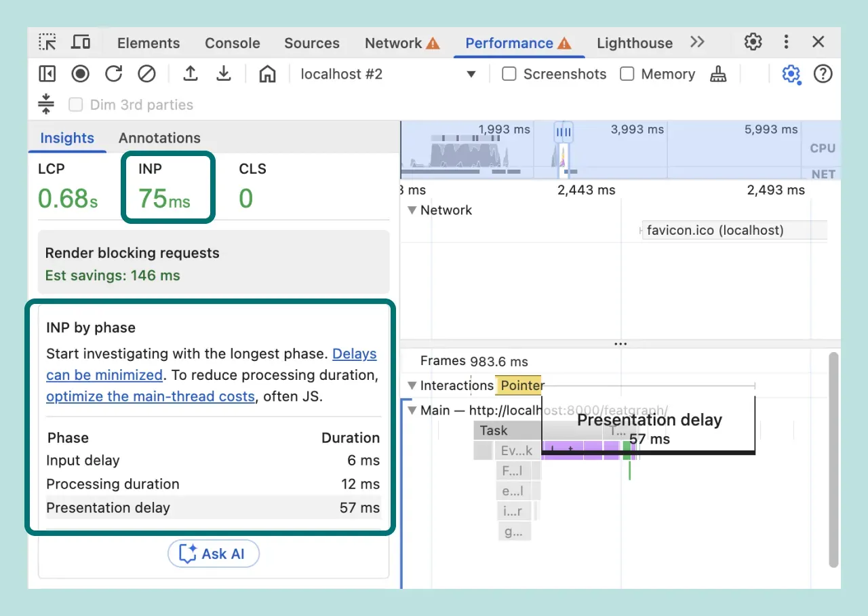This screenshot has width=868, height=616.
Task: Click the Ask AI button
Action: (213, 554)
